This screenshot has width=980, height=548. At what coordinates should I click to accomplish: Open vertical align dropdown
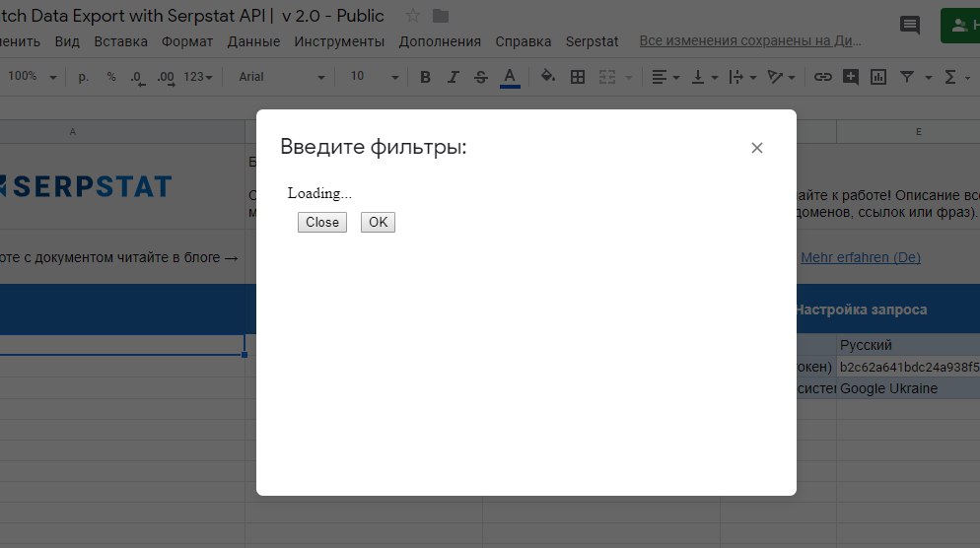pyautogui.click(x=704, y=77)
